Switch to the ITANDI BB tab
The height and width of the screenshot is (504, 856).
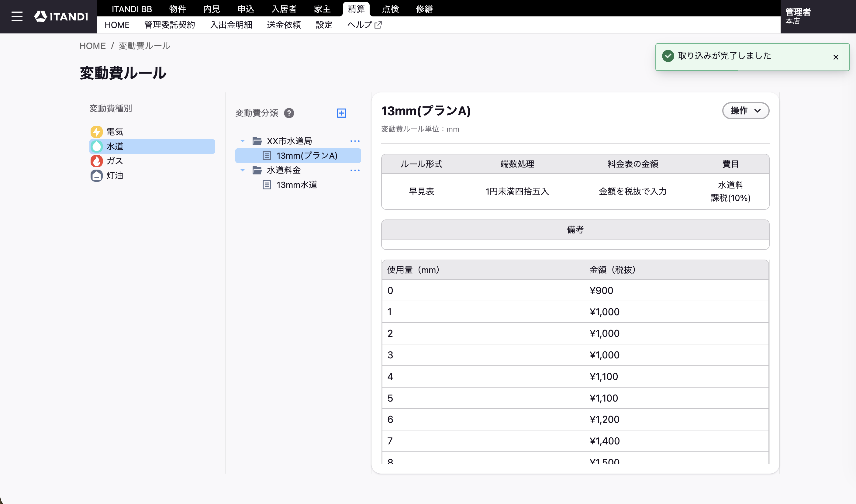coord(132,9)
